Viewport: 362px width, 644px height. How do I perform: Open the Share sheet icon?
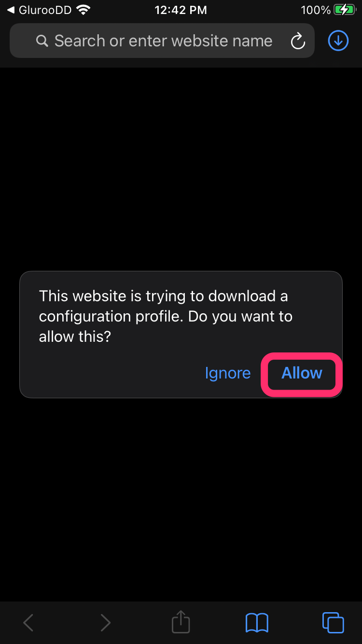pos(181,622)
